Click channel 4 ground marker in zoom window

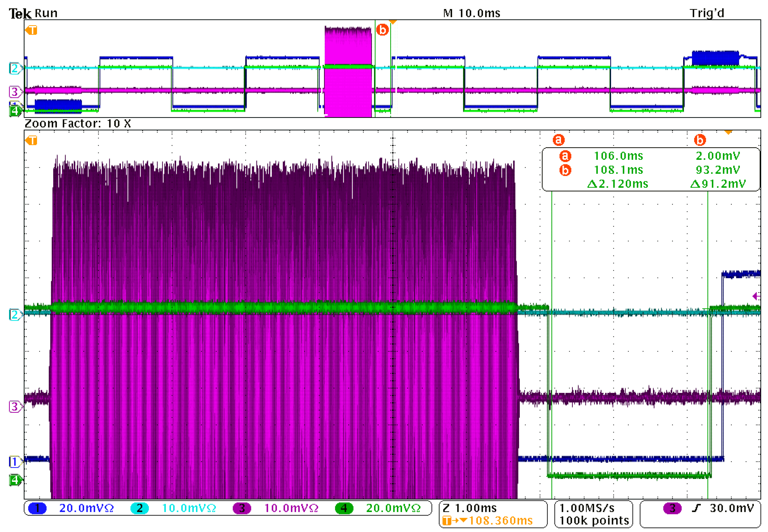pos(15,480)
